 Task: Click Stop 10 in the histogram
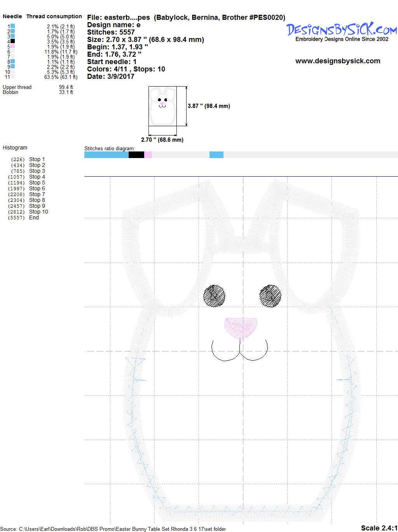(x=38, y=212)
